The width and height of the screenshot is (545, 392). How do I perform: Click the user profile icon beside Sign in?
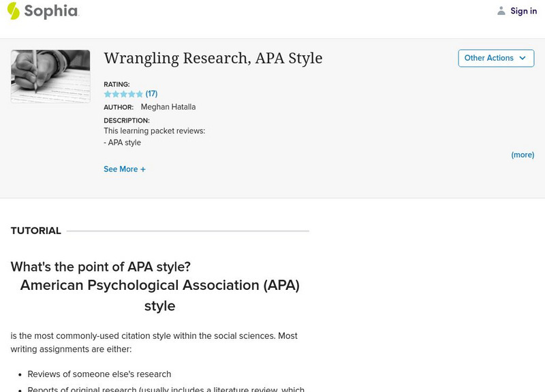pos(500,11)
